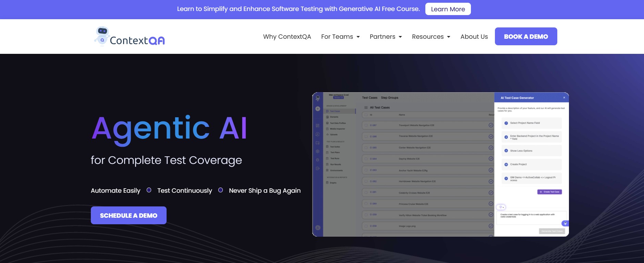The image size is (644, 263).
Task: Tick the checkbox for row C-267
Action: pos(366,125)
